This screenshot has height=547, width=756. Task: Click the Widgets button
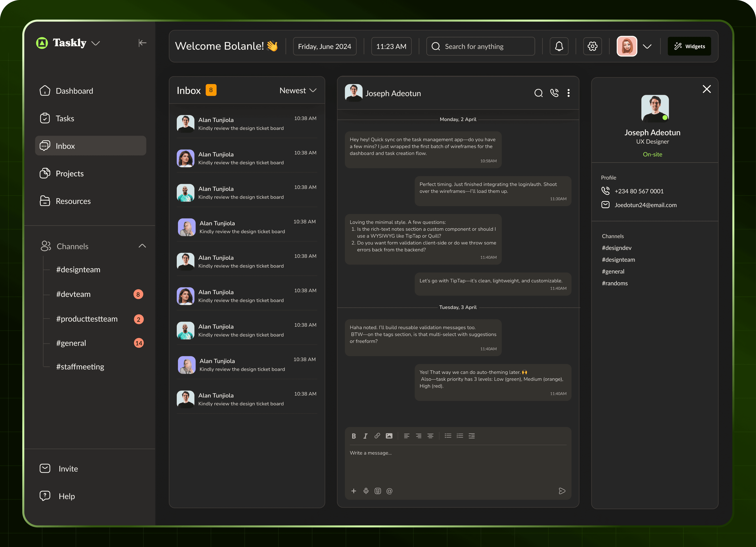689,46
